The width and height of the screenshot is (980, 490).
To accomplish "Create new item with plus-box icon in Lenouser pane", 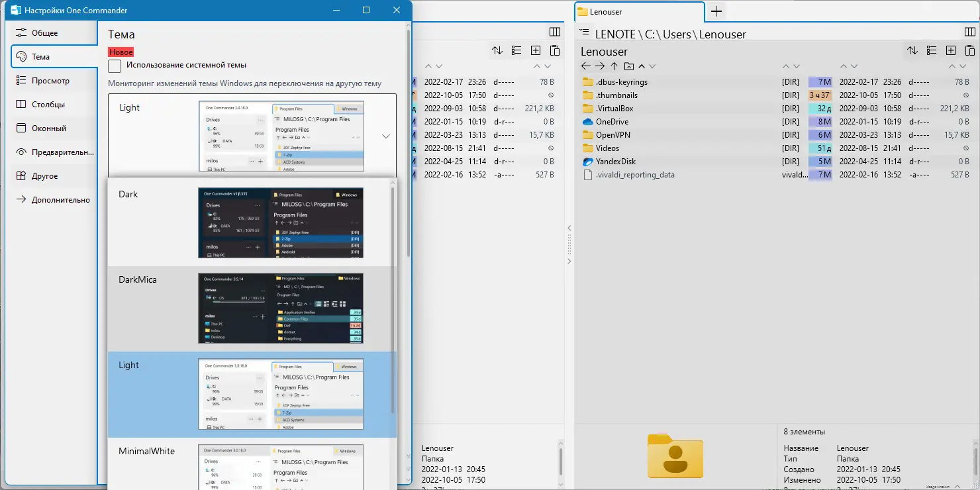I will pyautogui.click(x=951, y=50).
